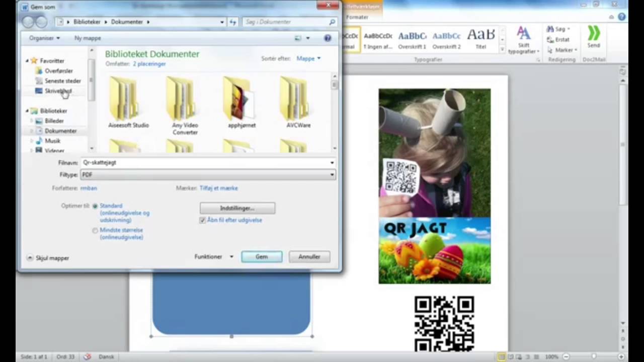Click Annuller button
The width and height of the screenshot is (644, 362).
tap(309, 257)
